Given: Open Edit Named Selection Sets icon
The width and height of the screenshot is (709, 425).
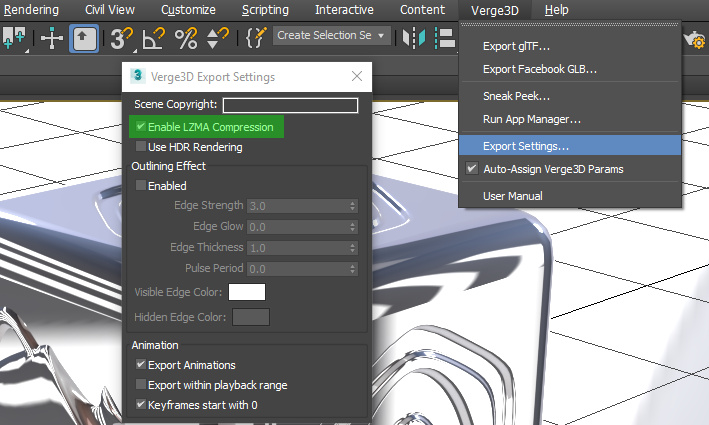Looking at the screenshot, I should pyautogui.click(x=256, y=38).
